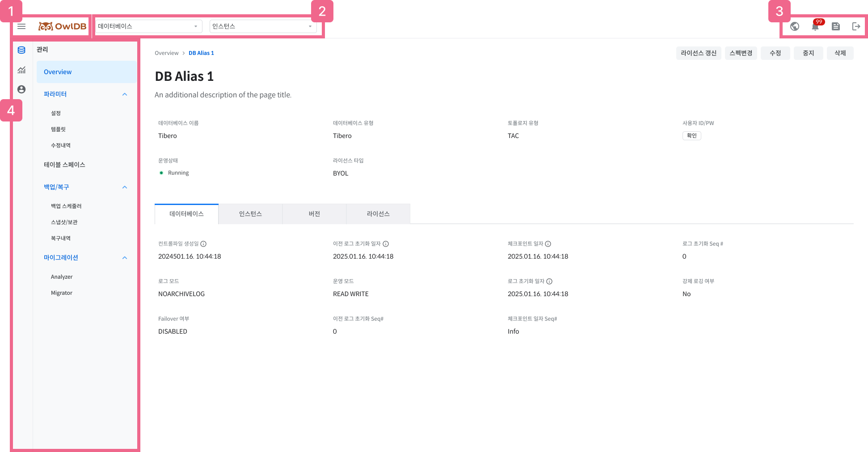Click the document icon in header
The width and height of the screenshot is (868, 452).
click(x=836, y=26)
